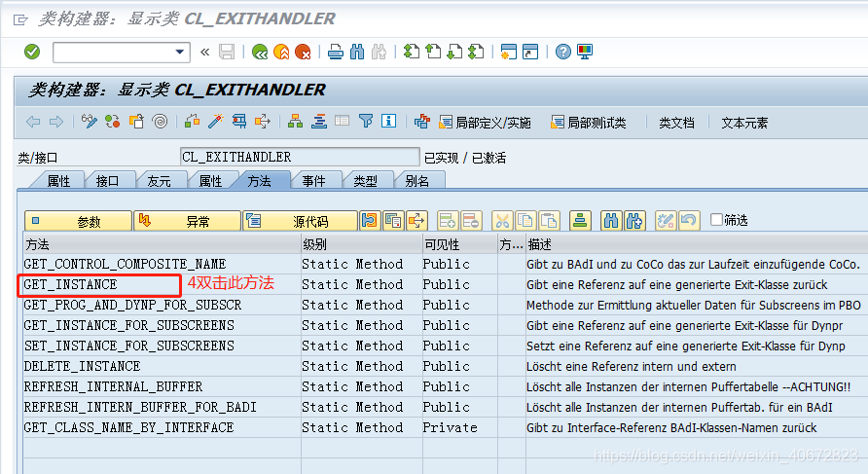
Task: Open the Help question mark icon
Action: pyautogui.click(x=563, y=52)
